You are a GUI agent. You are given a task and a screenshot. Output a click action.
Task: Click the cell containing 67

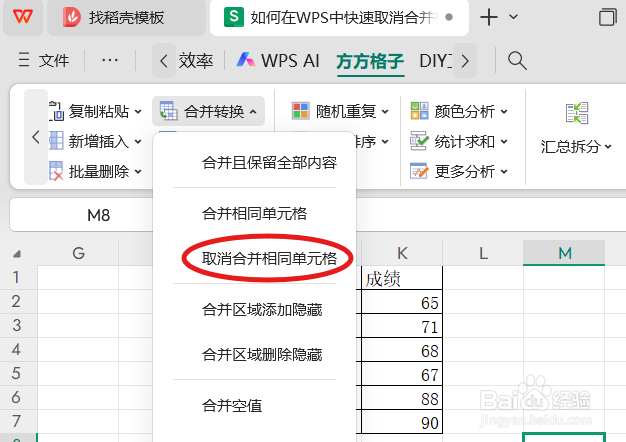[x=402, y=374]
